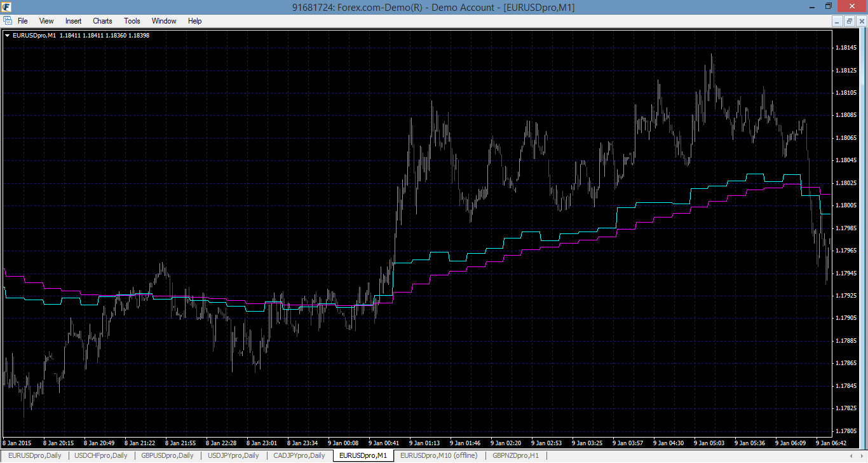Open the Window menu
This screenshot has width=868, height=463.
tap(164, 21)
